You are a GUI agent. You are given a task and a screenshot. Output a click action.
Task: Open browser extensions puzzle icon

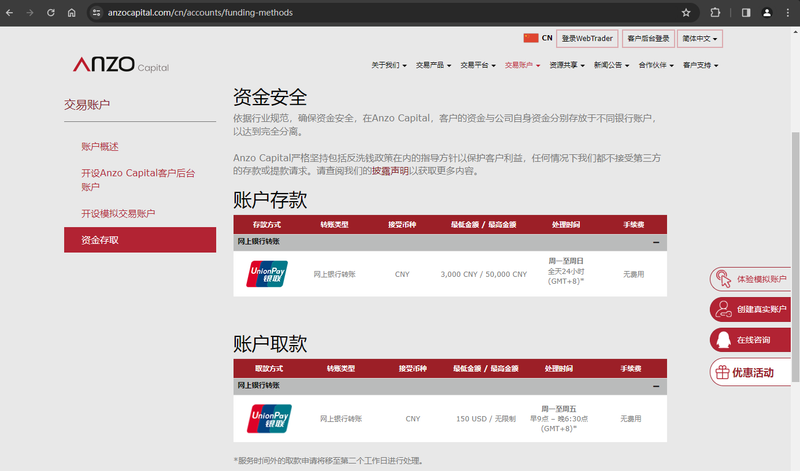point(715,13)
